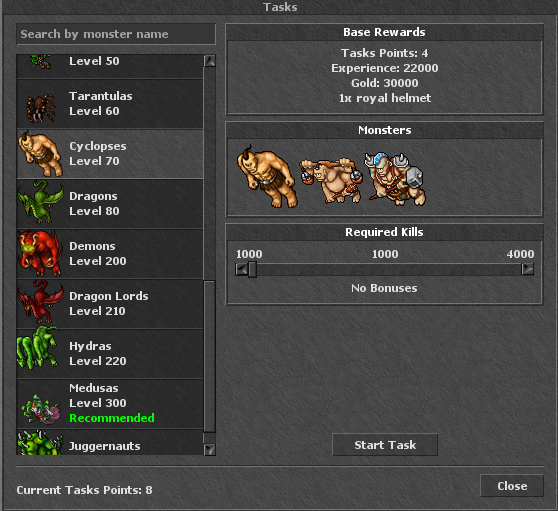Select the Tarantulas spider icon

click(41, 108)
